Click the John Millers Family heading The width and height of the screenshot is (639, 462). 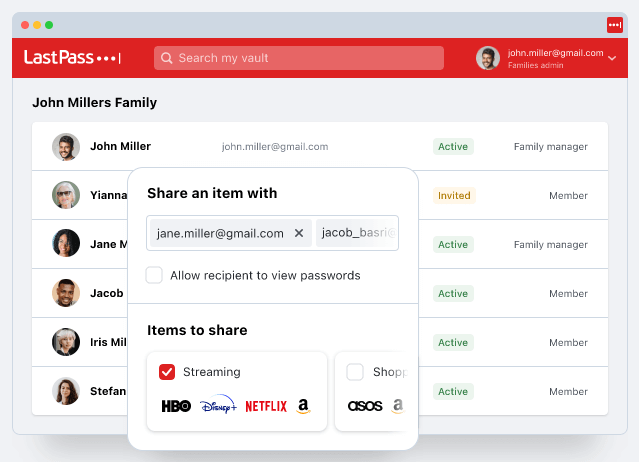[x=95, y=102]
